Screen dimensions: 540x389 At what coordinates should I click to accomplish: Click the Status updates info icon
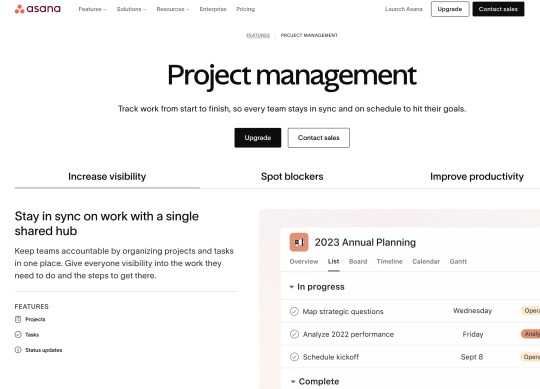pyautogui.click(x=18, y=350)
